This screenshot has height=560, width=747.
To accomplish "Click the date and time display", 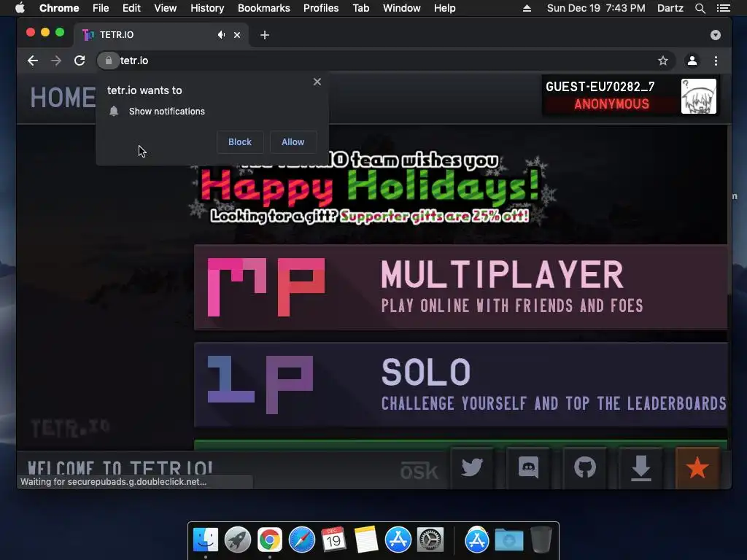I will pyautogui.click(x=596, y=8).
